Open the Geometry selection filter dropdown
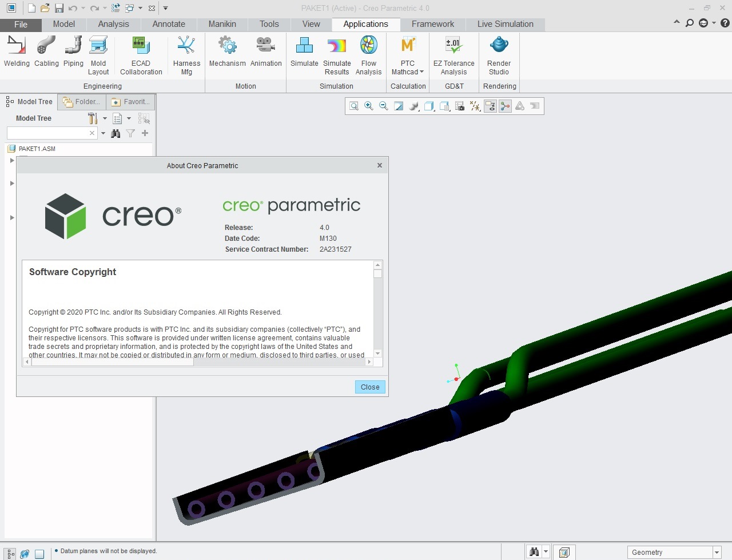Viewport: 732px width, 560px height. (x=717, y=553)
